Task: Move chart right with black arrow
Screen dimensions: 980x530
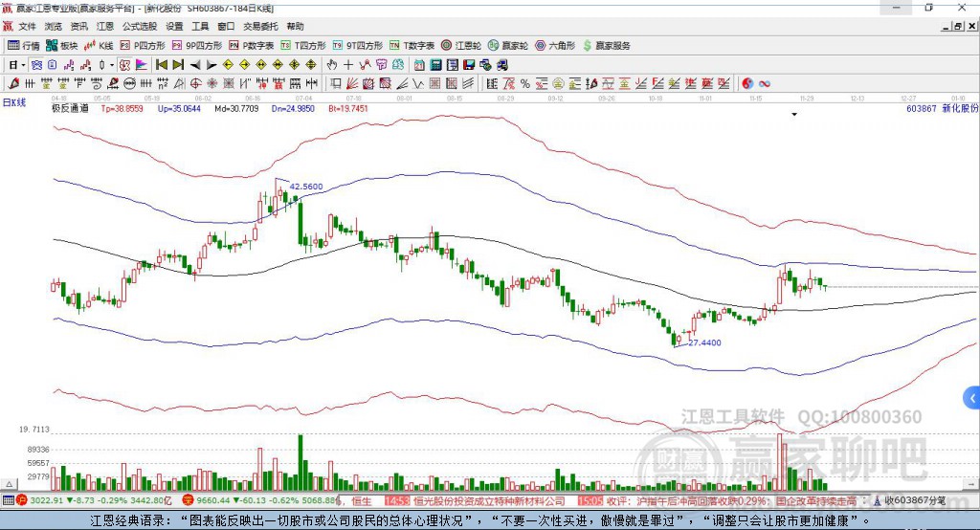Action: coord(212,65)
